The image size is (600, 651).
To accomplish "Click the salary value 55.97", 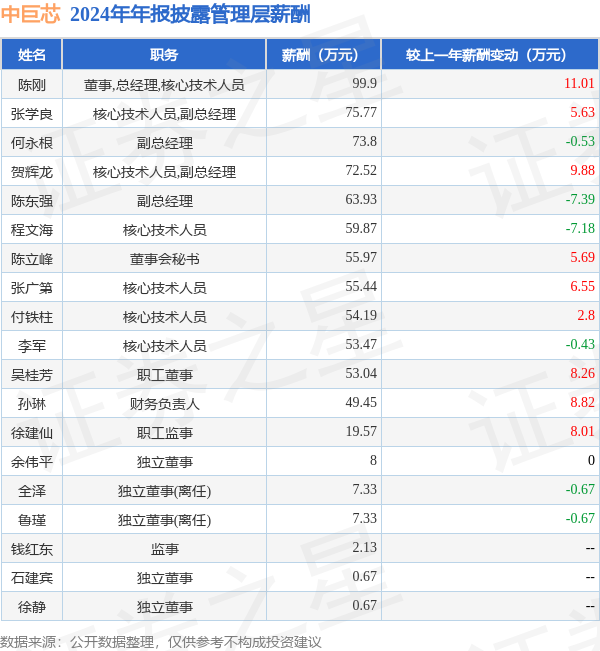I will coord(361,257).
